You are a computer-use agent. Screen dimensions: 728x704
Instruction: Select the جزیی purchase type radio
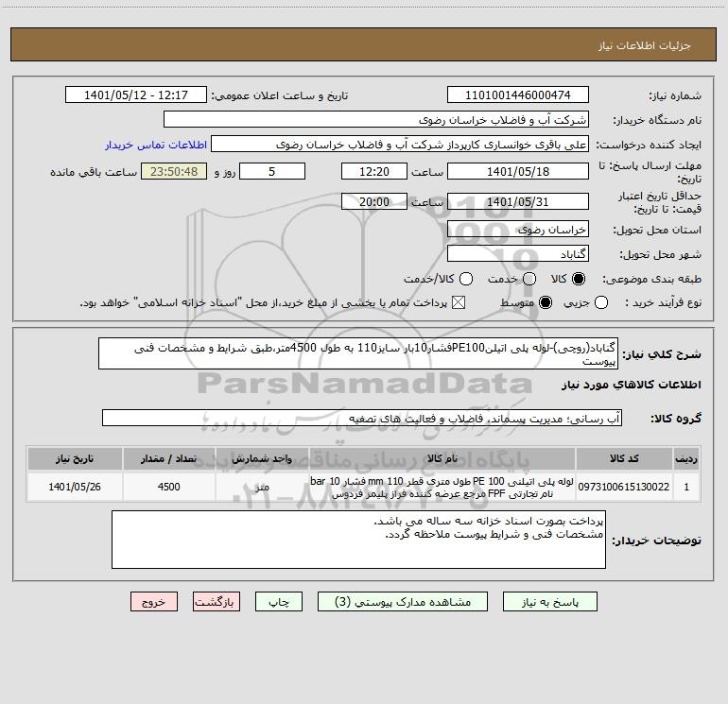tap(601, 302)
